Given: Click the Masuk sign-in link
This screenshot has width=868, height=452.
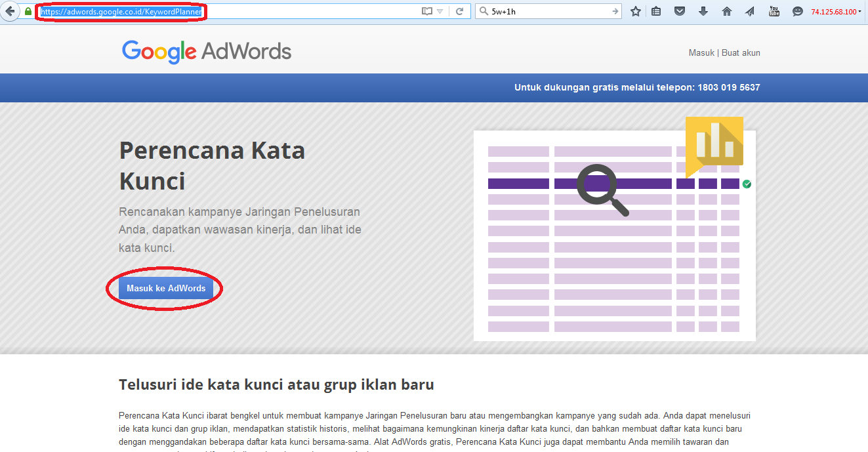Looking at the screenshot, I should (x=701, y=52).
